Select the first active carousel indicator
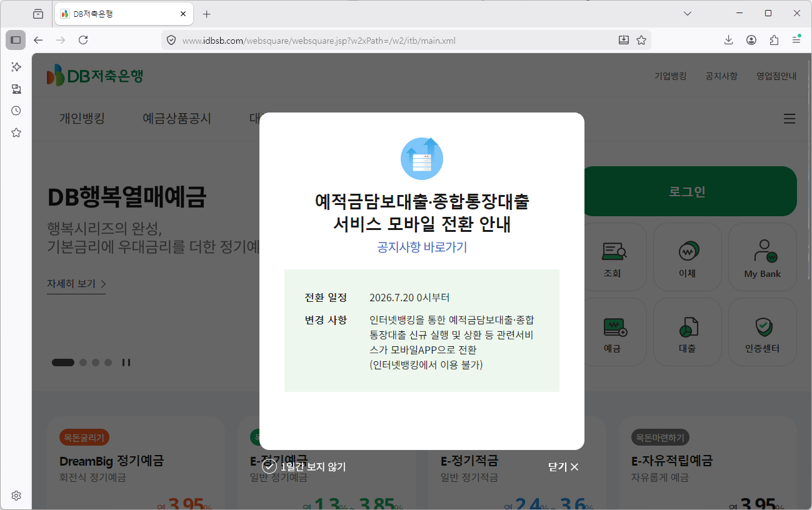 point(63,362)
